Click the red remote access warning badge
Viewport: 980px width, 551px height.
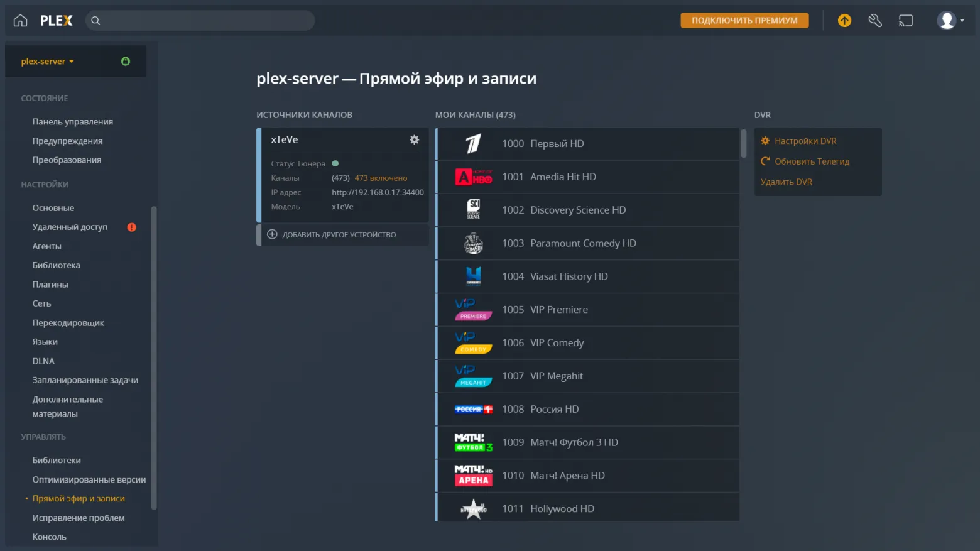(x=131, y=227)
